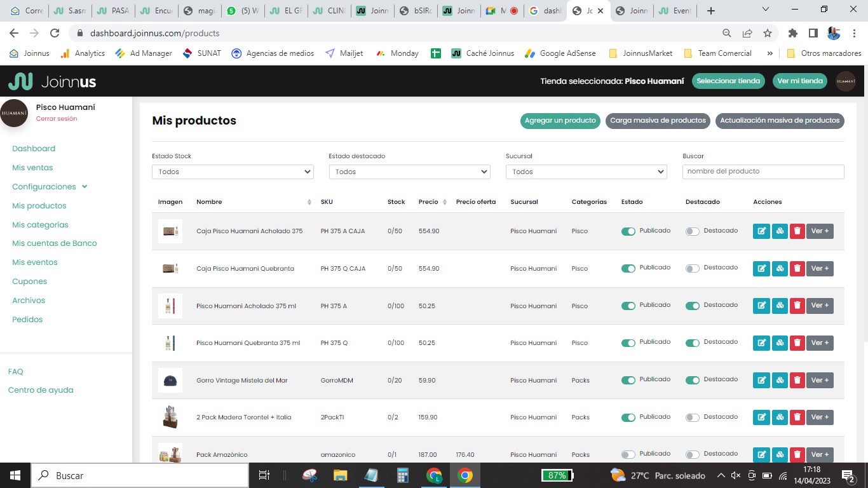868x488 pixels.
Task: Click the product name search field
Action: pyautogui.click(x=763, y=172)
